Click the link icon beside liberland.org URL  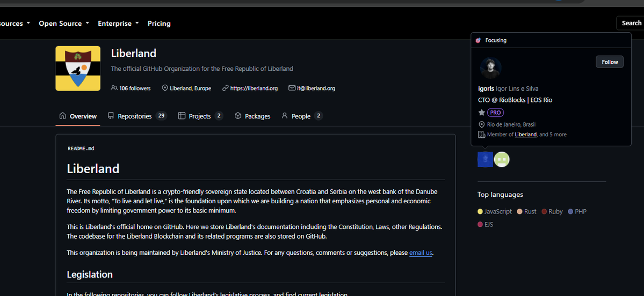pyautogui.click(x=225, y=88)
